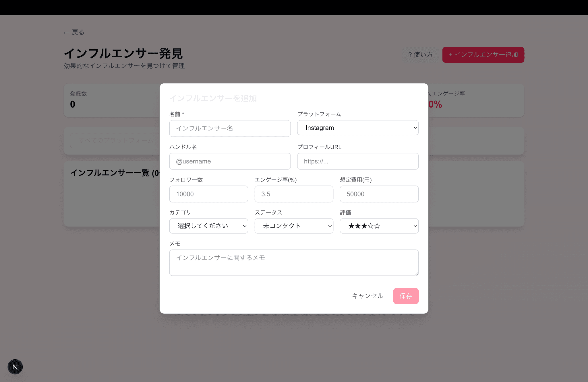Click the ← 戻る back link
The width and height of the screenshot is (588, 382).
(74, 32)
